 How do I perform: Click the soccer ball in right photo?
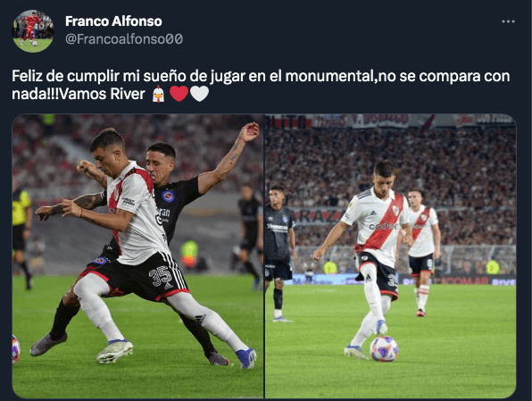(x=384, y=348)
